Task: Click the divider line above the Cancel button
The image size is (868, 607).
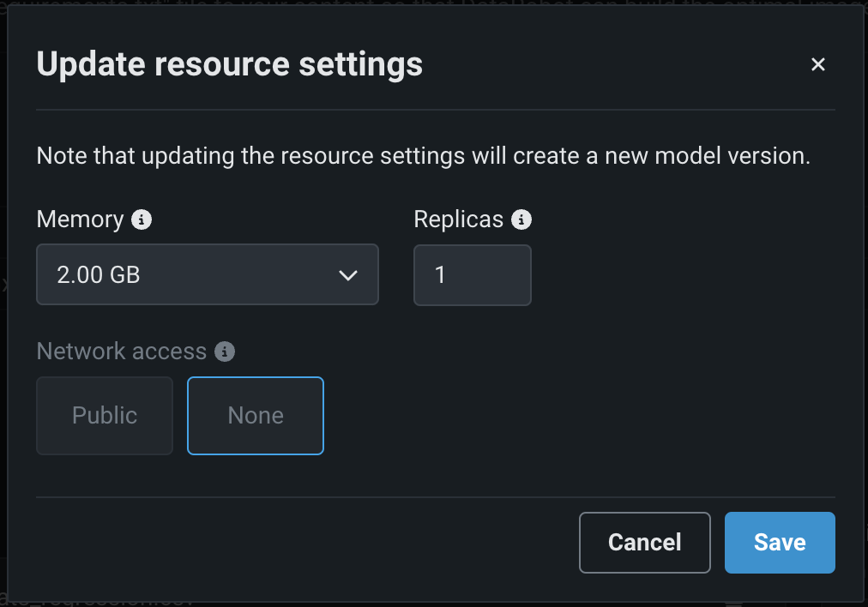Action: click(435, 497)
